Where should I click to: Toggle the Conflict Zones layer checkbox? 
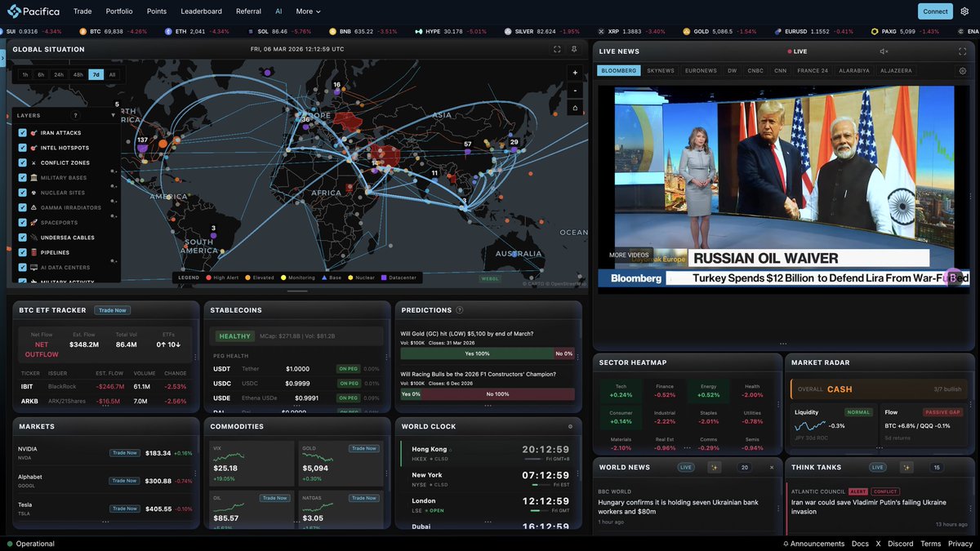click(22, 162)
